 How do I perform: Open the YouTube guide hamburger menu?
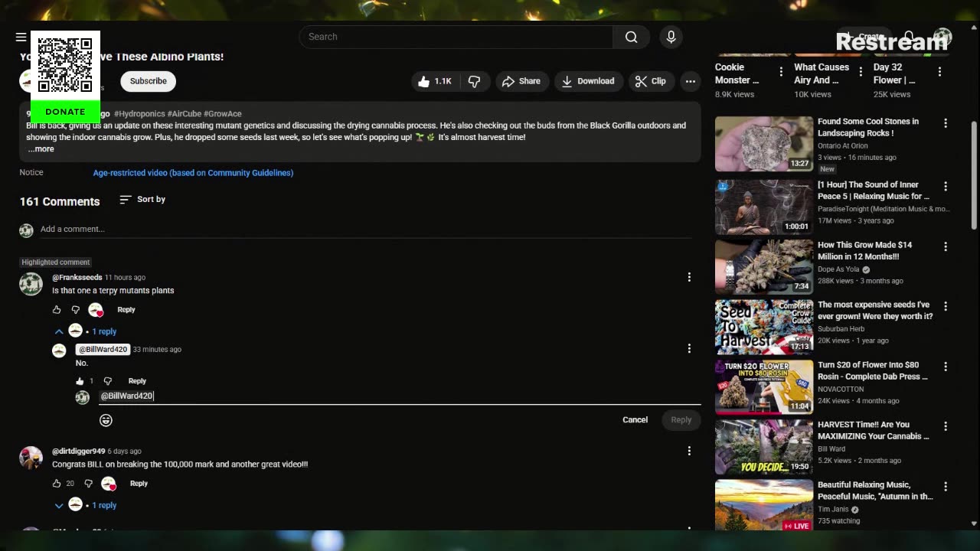(21, 37)
